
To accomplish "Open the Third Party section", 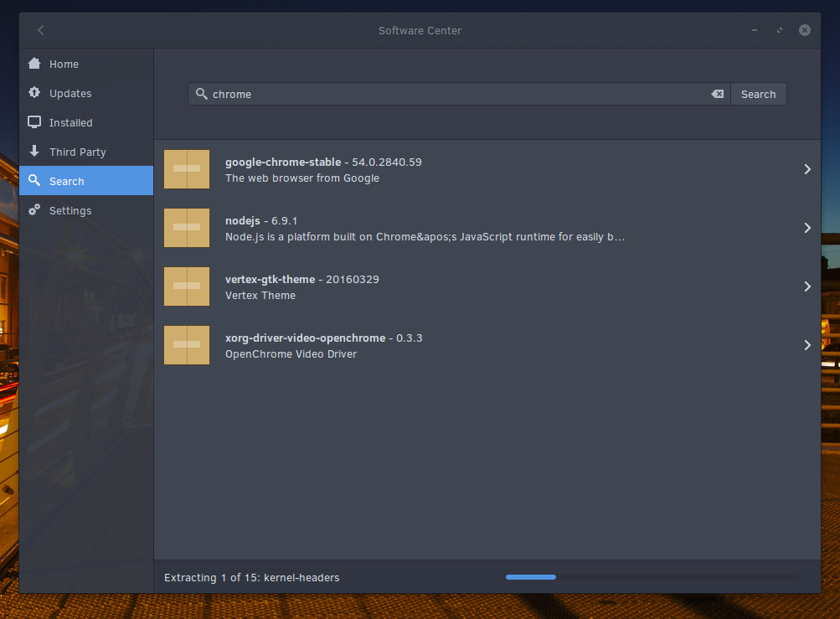I will (x=86, y=152).
